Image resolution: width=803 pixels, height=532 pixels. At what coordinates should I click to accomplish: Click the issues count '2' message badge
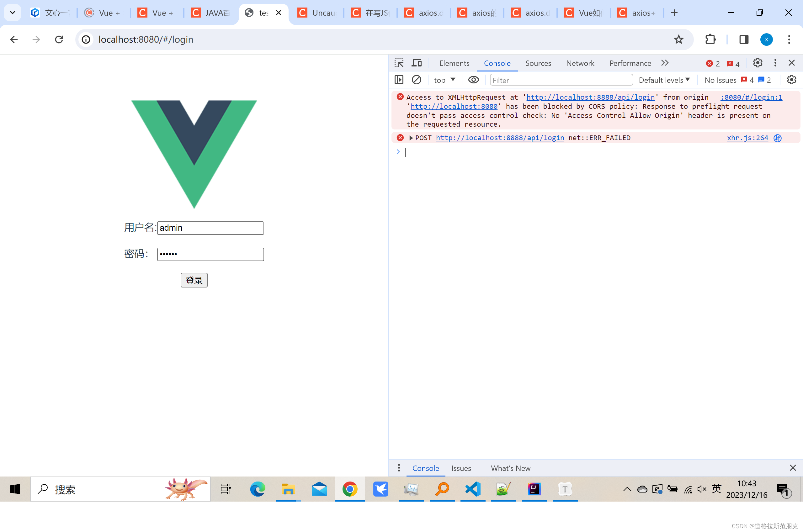point(764,80)
